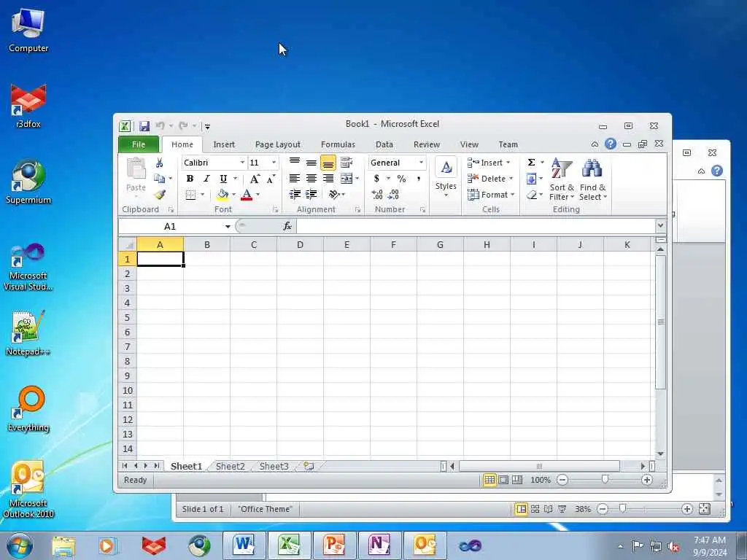Open Find & Select dropdown
Viewport: 747px width, 560px height.
pos(592,179)
